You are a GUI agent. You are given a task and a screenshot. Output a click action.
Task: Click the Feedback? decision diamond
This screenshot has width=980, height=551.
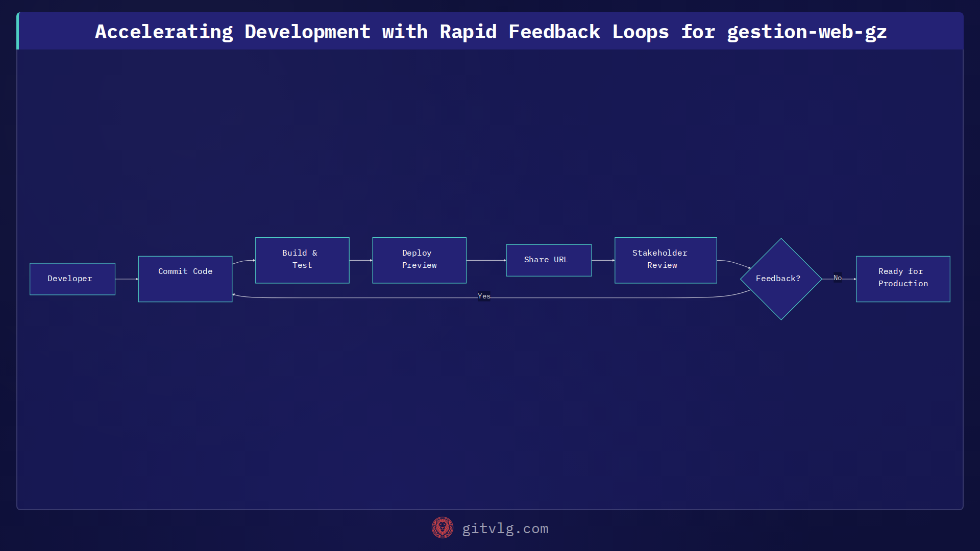coord(781,279)
